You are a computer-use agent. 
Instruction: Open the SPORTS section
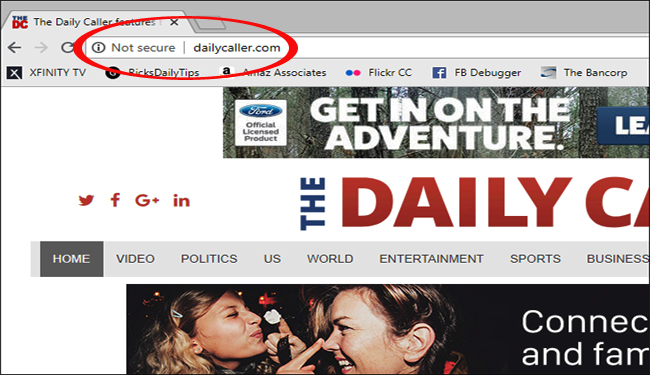pos(535,259)
